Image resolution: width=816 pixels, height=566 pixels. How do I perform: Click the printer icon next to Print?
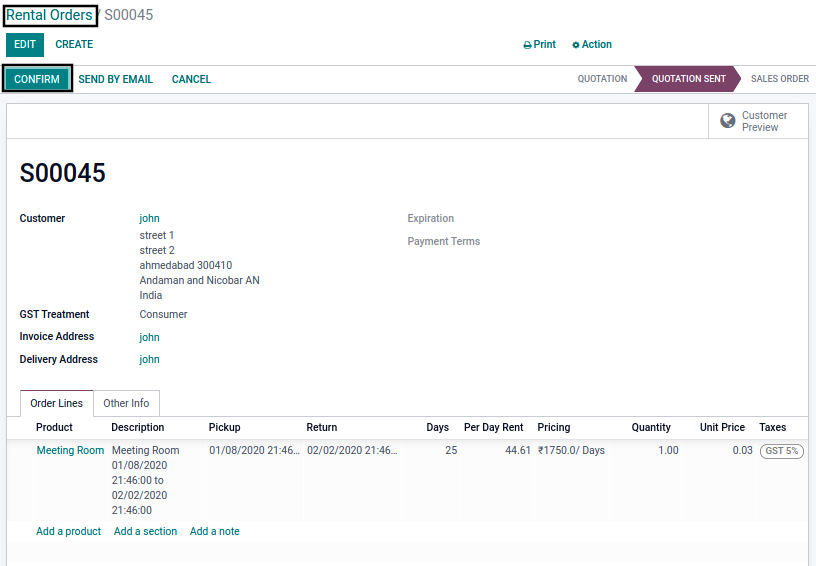tap(527, 45)
